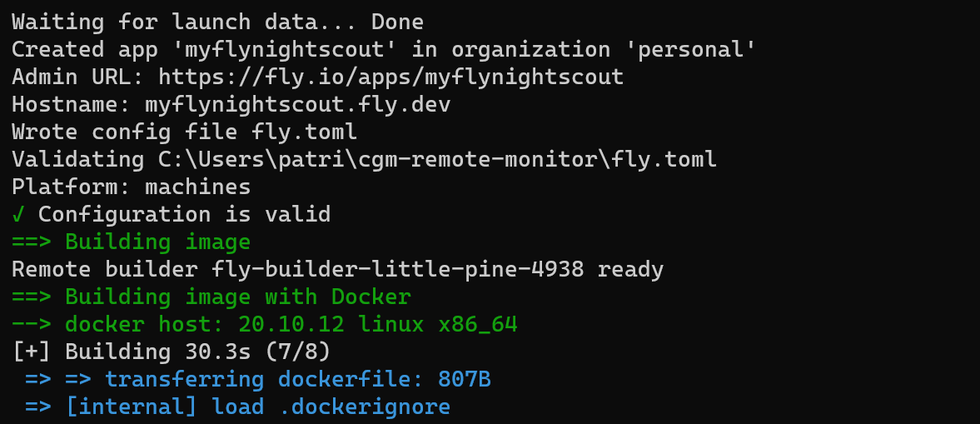
Task: Click the Platform: machines line
Action: 132,187
